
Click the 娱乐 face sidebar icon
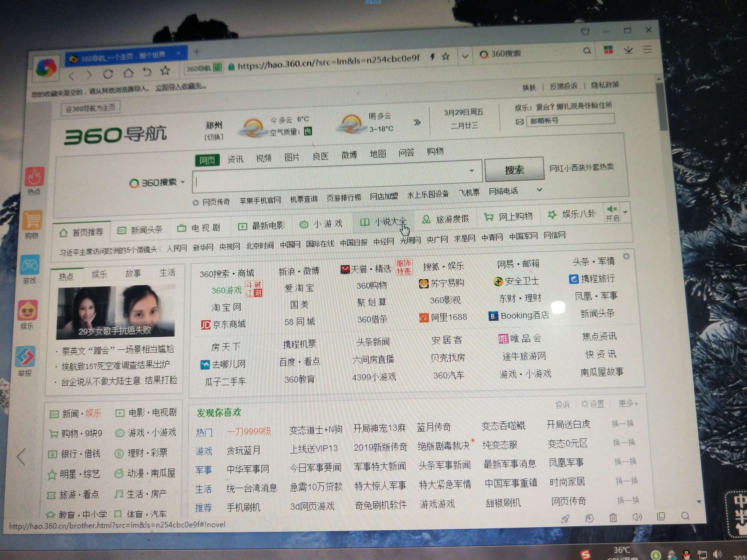click(28, 310)
